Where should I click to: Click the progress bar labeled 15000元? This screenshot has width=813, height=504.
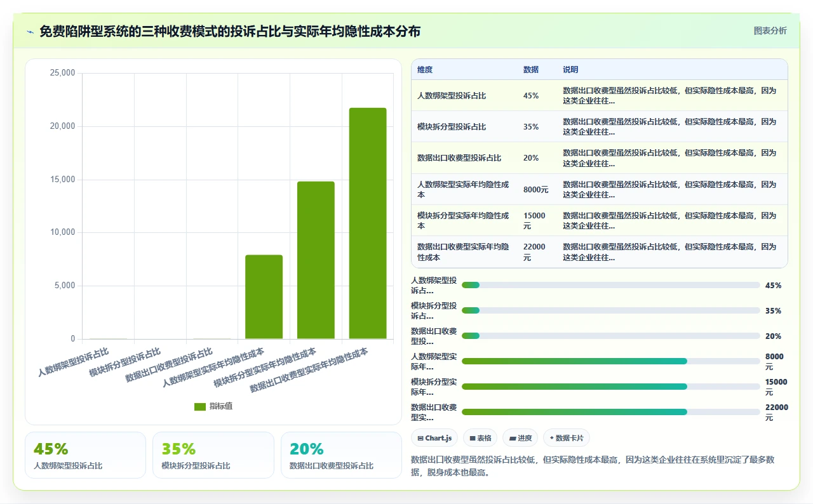(611, 387)
